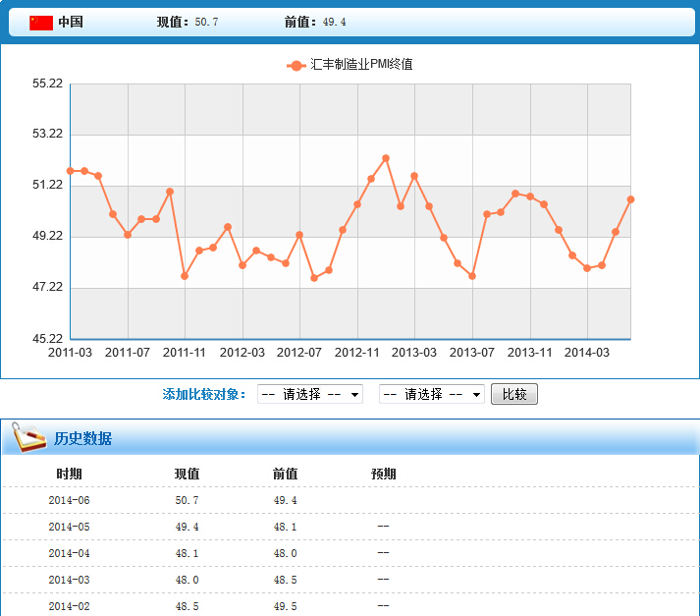This screenshot has width=700, height=616.
Task: Click the first data point on the chart line
Action: pos(70,171)
